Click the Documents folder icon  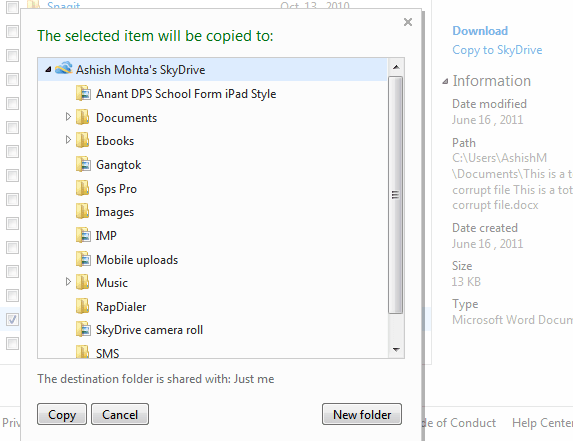83,117
